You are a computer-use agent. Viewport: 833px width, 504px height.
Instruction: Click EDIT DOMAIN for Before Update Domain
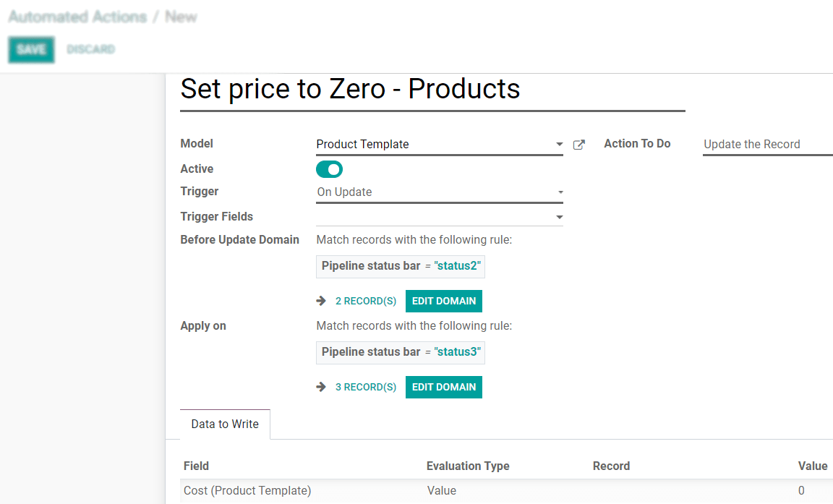pyautogui.click(x=443, y=300)
